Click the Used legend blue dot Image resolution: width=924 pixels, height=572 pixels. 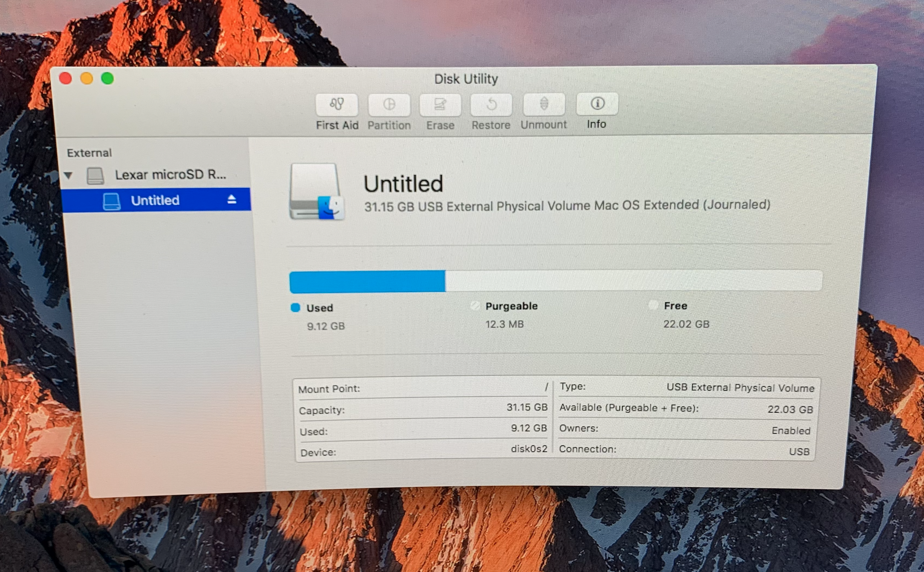point(296,307)
